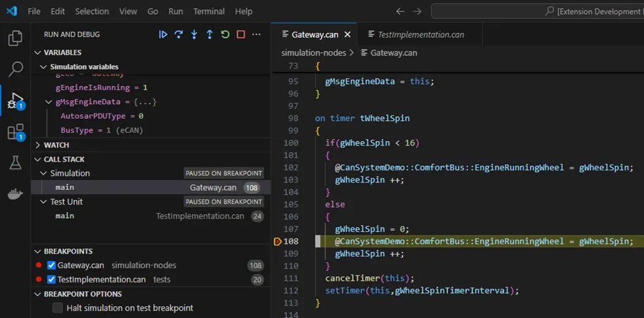Restart the debug session

225,34
